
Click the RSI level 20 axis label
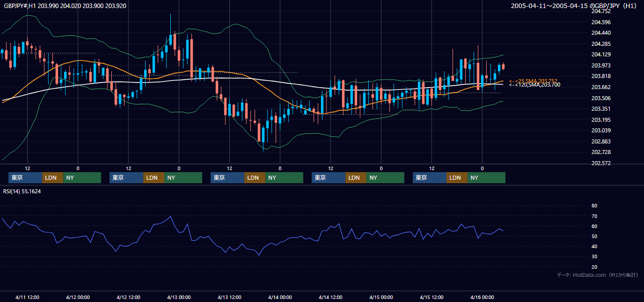pos(594,267)
